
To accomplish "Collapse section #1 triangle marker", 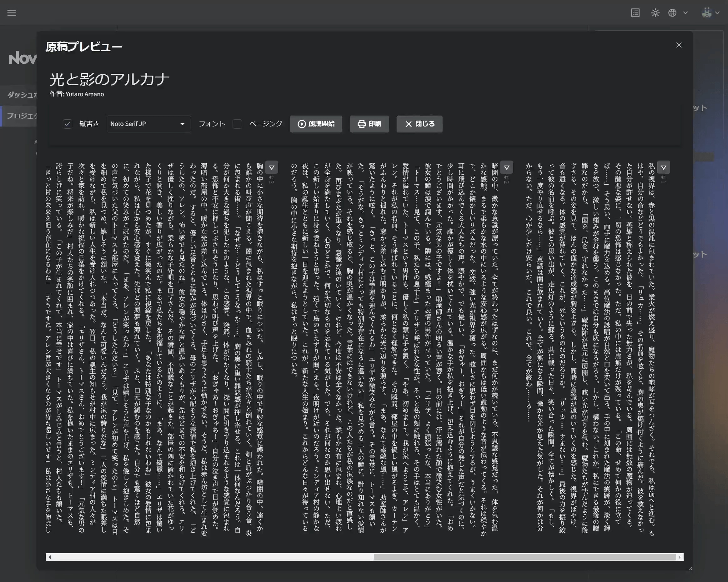I will (663, 167).
